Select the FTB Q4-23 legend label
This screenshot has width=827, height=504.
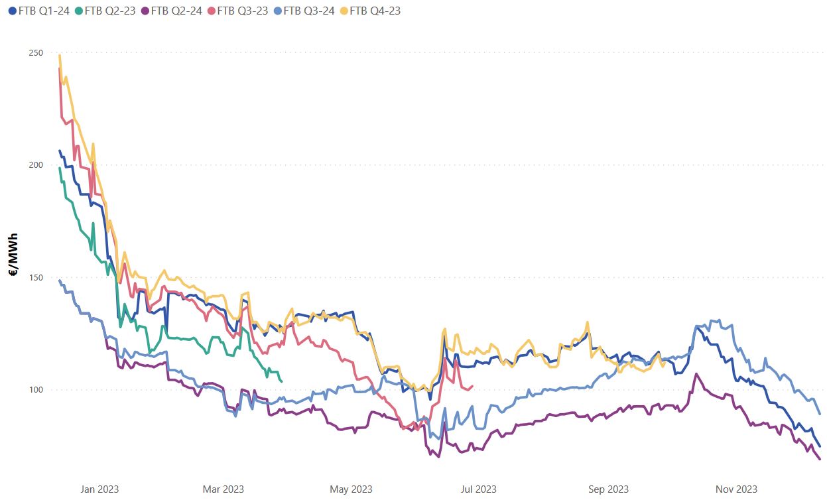374,11
